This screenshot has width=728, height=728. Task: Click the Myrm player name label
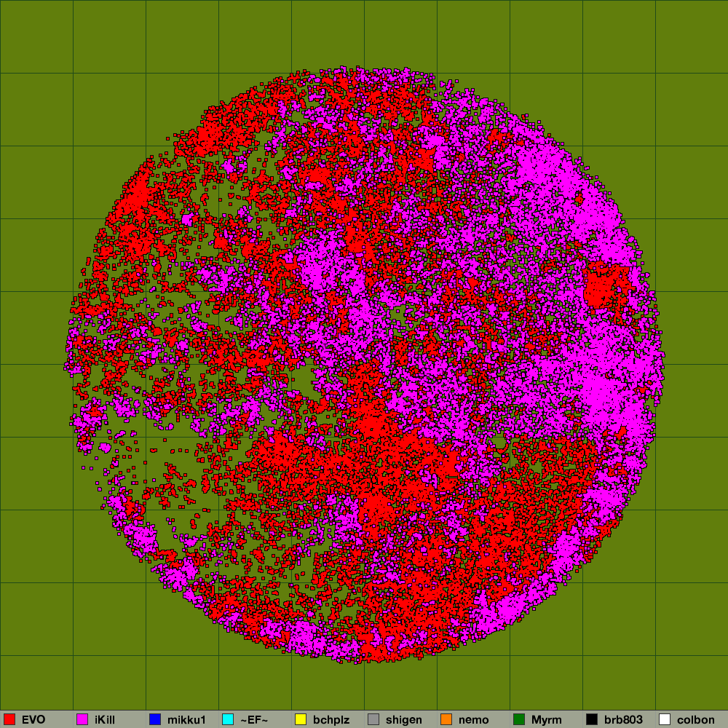coord(547,720)
